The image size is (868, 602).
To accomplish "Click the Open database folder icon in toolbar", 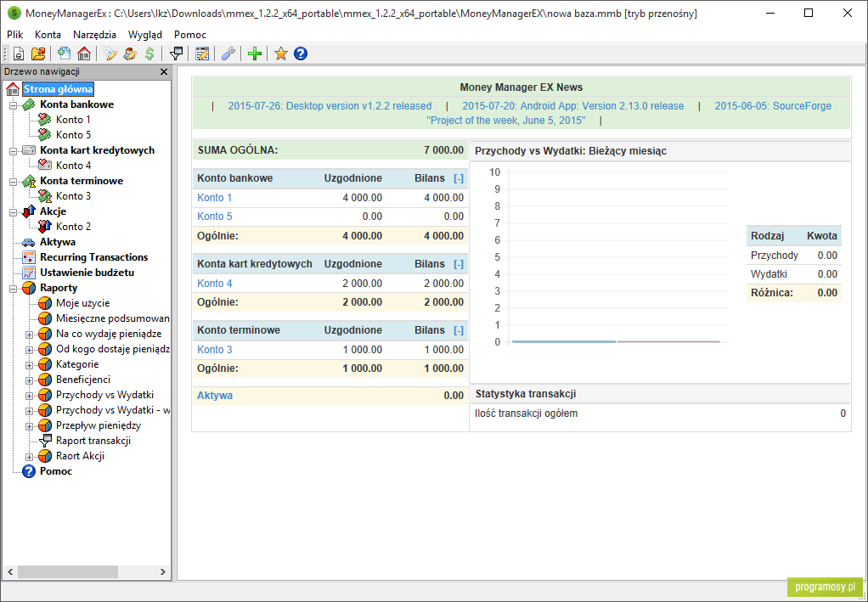I will click(38, 53).
